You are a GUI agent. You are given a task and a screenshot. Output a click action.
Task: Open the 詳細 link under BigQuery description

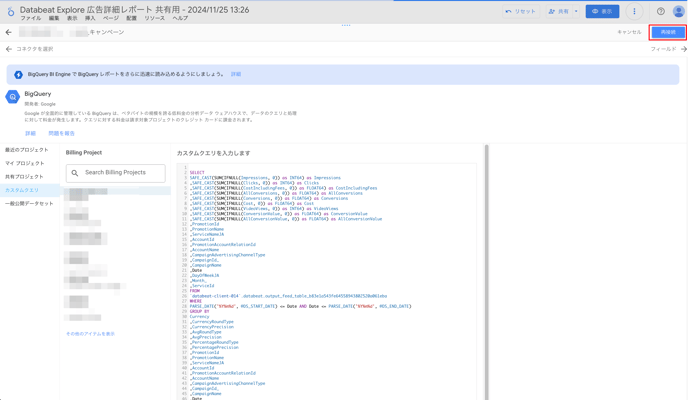30,133
